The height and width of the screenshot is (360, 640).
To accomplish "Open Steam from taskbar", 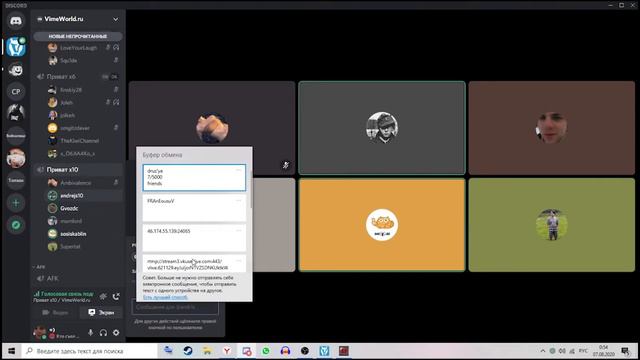I will (x=188, y=351).
